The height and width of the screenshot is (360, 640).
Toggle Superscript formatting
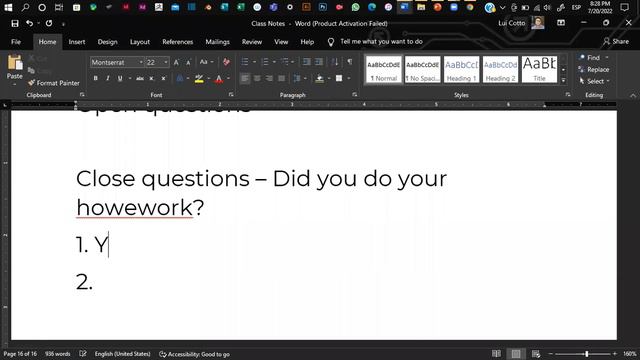(x=163, y=78)
